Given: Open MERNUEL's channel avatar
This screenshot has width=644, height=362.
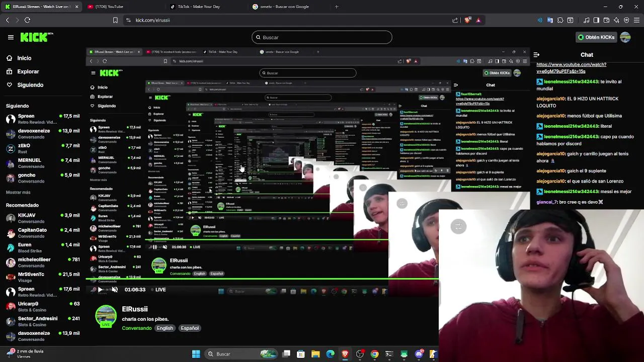Looking at the screenshot, I should [11, 163].
